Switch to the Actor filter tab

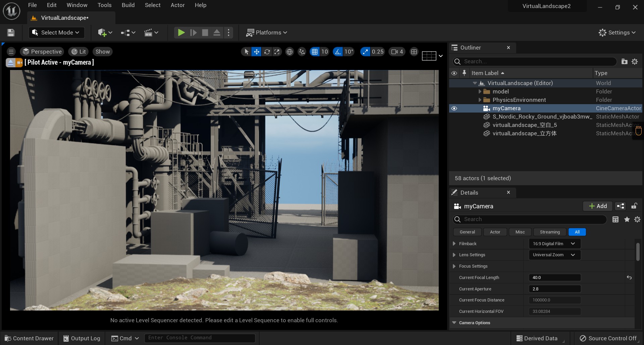click(x=495, y=232)
